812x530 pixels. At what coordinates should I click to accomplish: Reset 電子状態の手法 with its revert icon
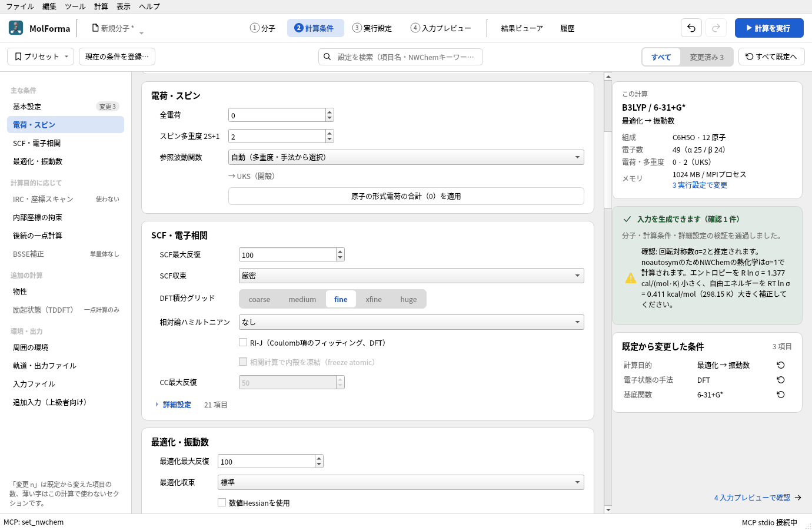781,380
